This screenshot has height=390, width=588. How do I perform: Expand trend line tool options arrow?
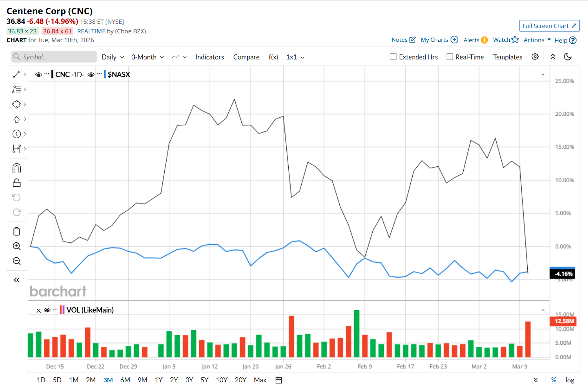pyautogui.click(x=25, y=74)
